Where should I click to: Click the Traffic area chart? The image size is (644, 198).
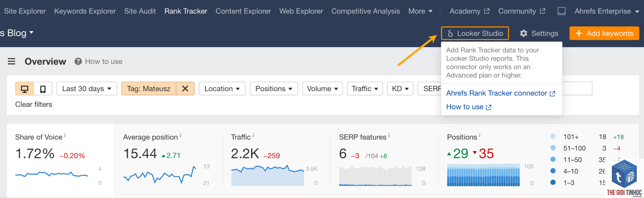pyautogui.click(x=268, y=175)
